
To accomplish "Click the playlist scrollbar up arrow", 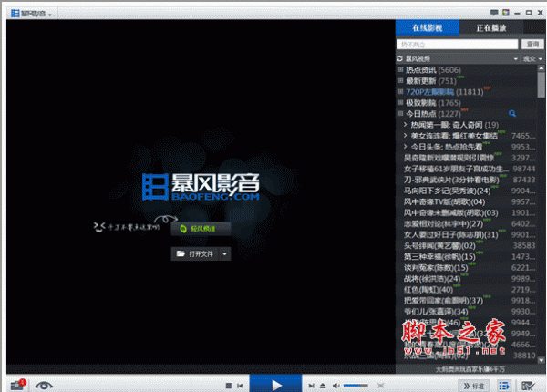I will click(x=541, y=68).
